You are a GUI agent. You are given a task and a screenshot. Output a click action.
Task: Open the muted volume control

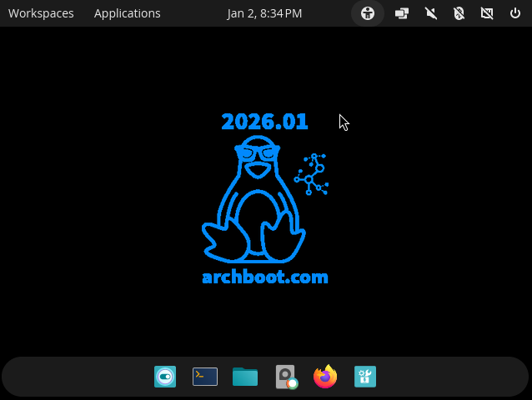(431, 13)
